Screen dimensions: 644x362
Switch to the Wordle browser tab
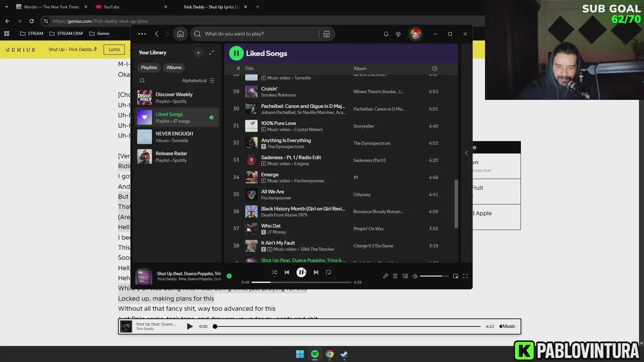[x=52, y=7]
